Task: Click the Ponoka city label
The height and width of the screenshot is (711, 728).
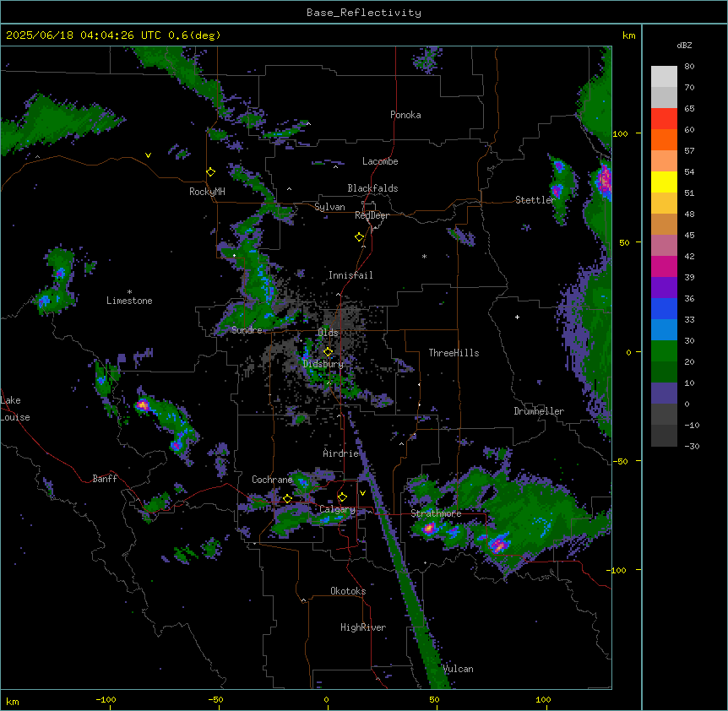Action: tap(405, 115)
